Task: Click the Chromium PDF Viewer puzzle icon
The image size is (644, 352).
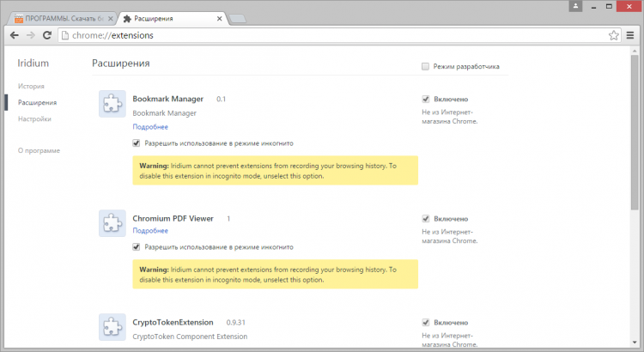Action: pyautogui.click(x=112, y=223)
